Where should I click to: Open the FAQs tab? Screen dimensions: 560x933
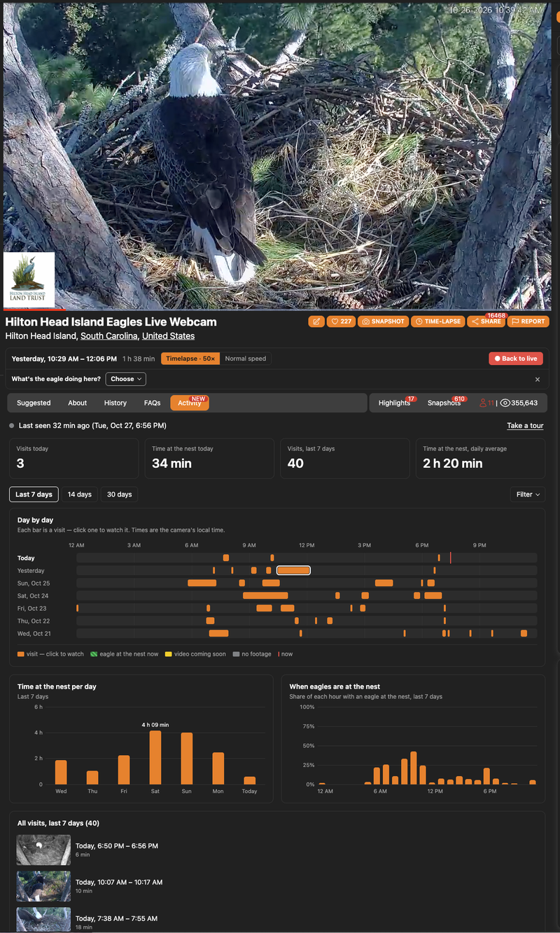tap(152, 403)
